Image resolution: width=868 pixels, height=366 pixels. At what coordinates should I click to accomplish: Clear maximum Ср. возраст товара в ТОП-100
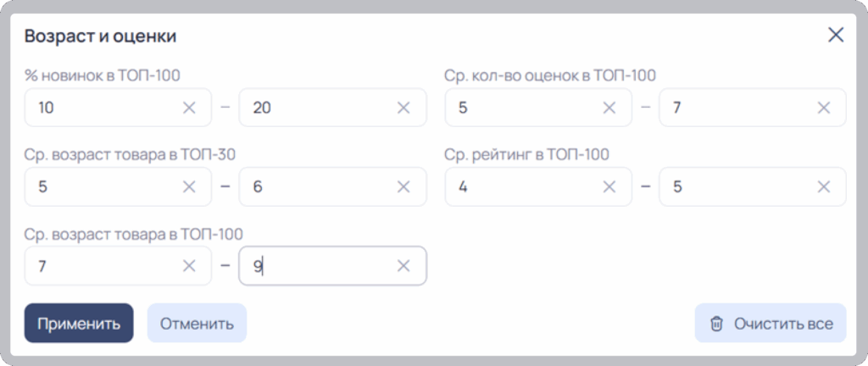(x=403, y=266)
